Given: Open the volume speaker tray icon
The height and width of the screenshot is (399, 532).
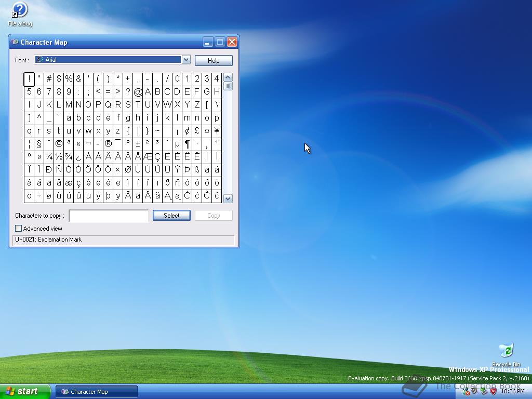Looking at the screenshot, I should pos(474,391).
